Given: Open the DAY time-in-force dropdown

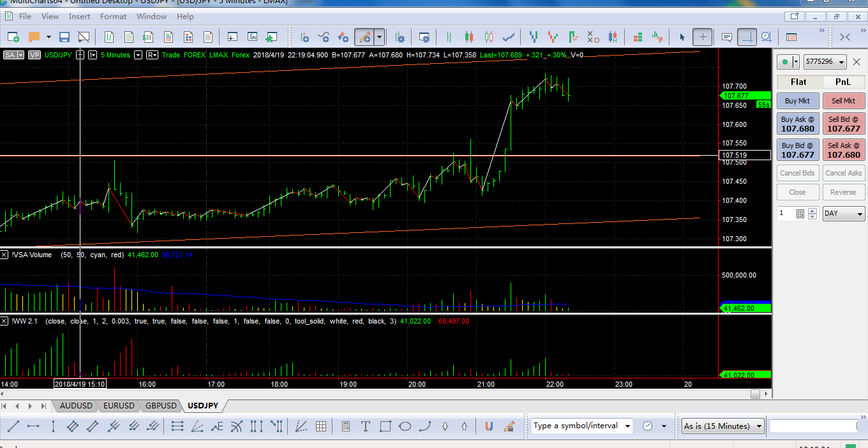Looking at the screenshot, I should [x=844, y=213].
